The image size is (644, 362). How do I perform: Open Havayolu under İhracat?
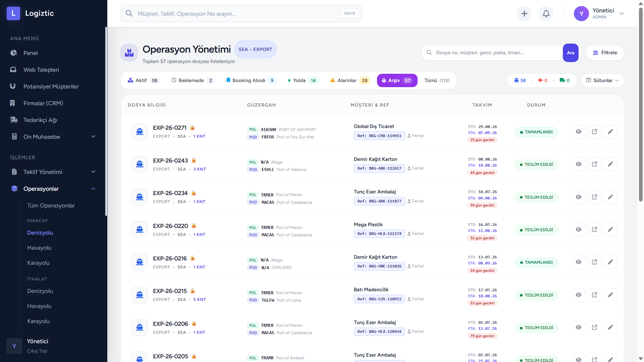pos(39,248)
